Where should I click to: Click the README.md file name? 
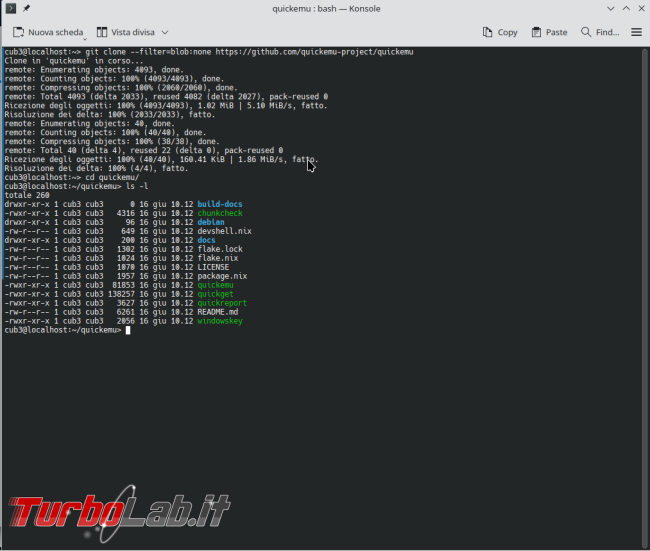(x=218, y=312)
